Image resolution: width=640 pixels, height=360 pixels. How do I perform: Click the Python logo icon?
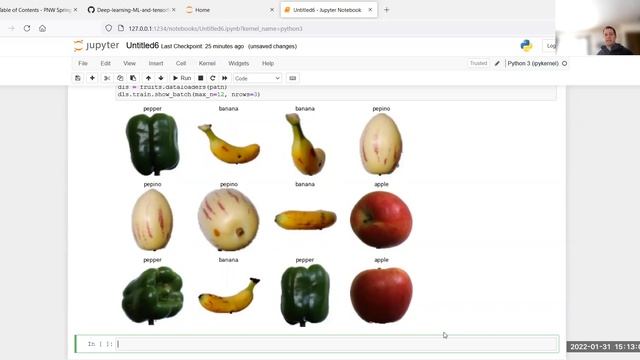click(526, 46)
